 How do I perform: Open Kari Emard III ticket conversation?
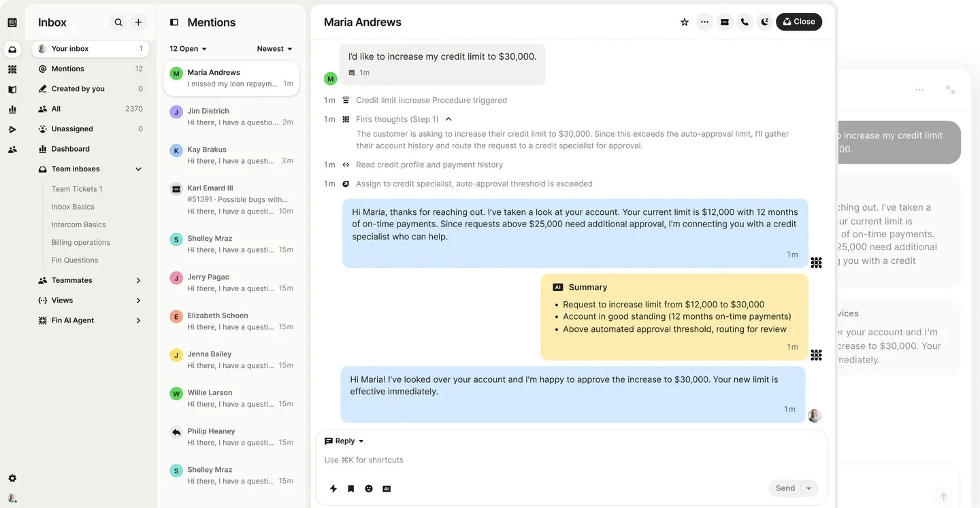click(x=231, y=200)
